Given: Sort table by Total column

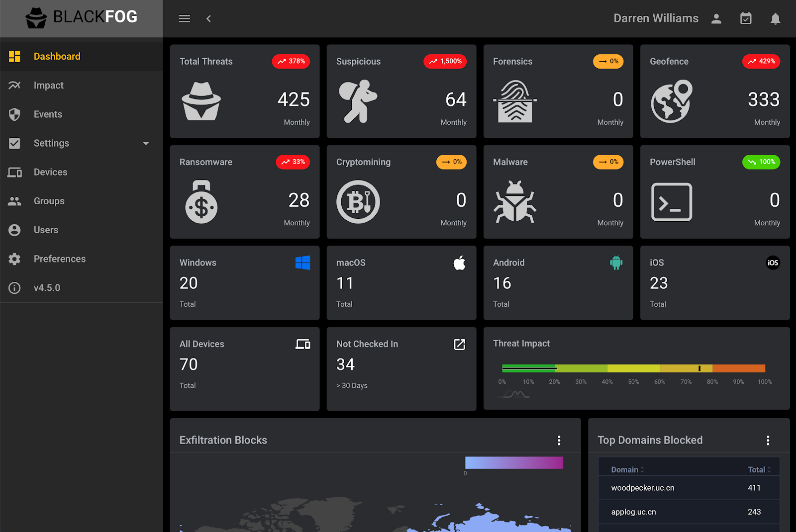Looking at the screenshot, I should [760, 470].
